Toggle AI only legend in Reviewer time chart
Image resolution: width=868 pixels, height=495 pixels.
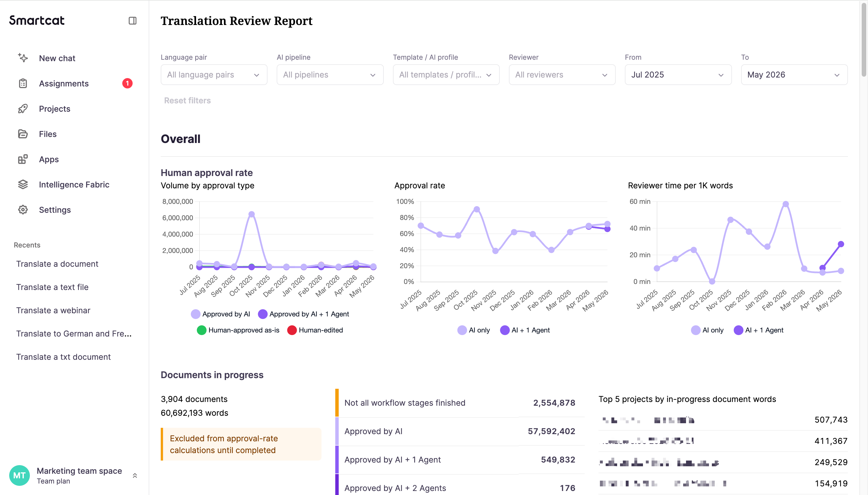707,330
